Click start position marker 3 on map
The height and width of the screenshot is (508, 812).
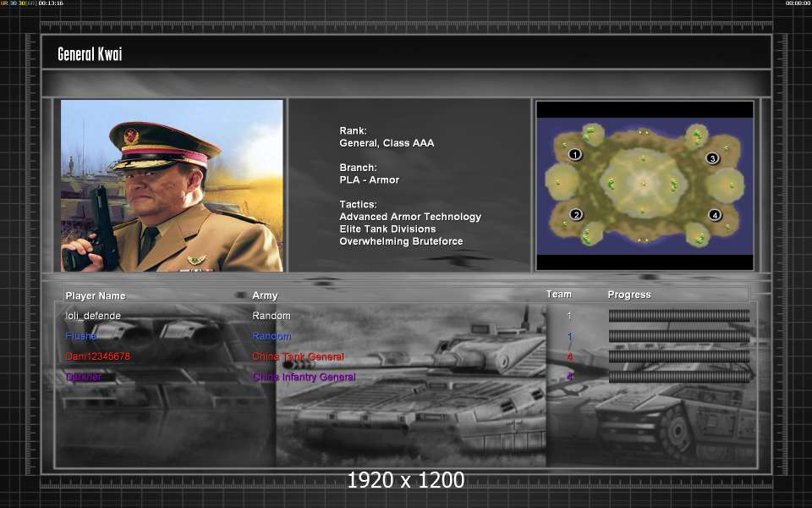712,158
